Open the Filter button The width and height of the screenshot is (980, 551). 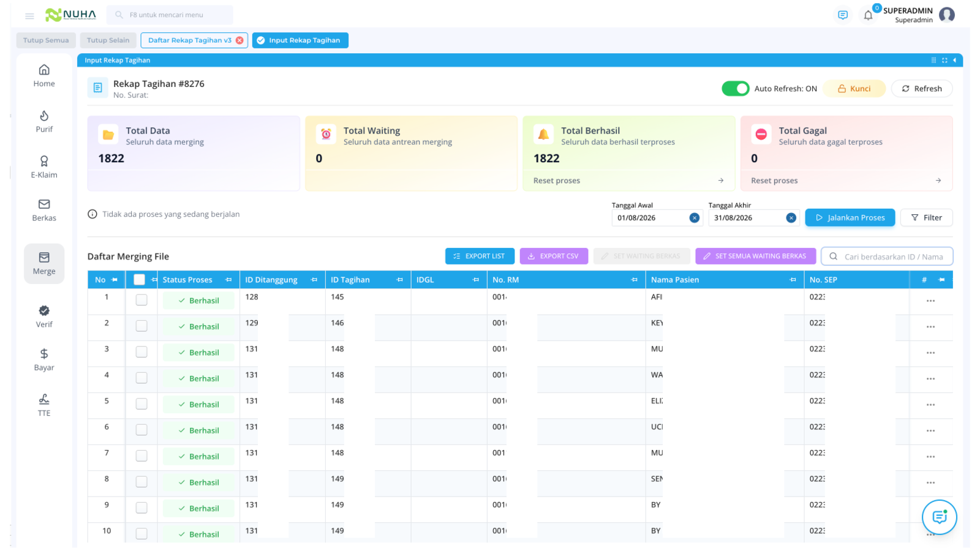(927, 218)
